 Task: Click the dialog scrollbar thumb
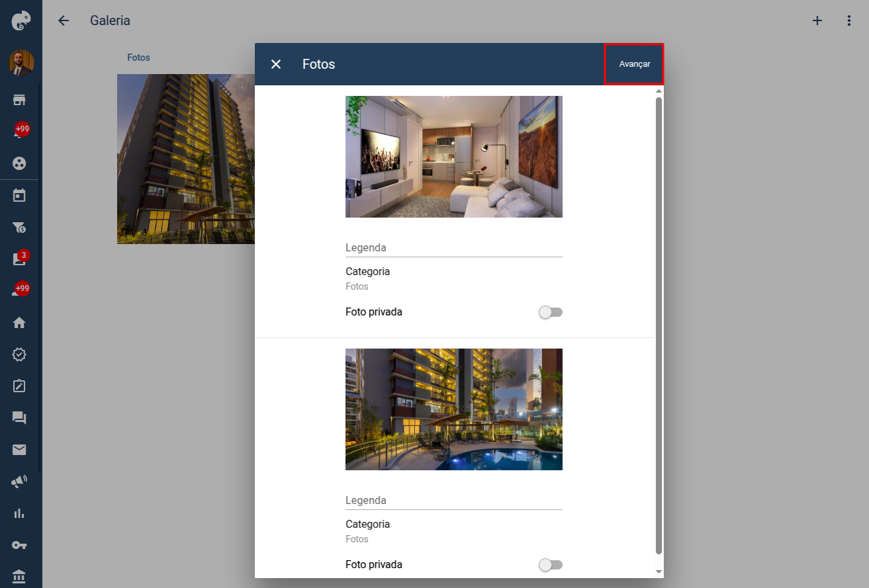pos(659,325)
